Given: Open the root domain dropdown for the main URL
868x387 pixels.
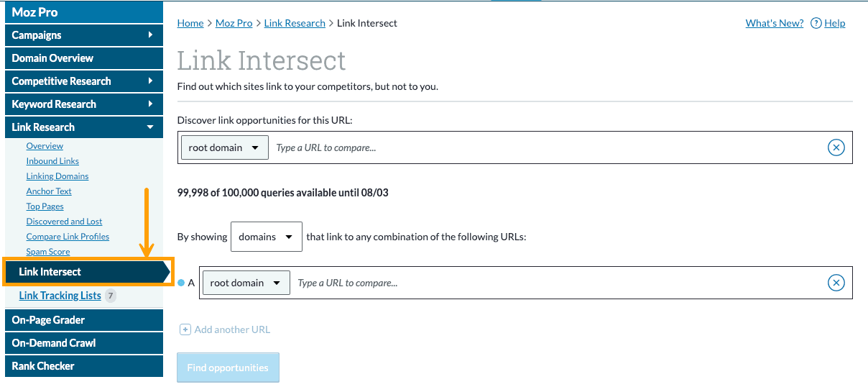Looking at the screenshot, I should pyautogui.click(x=224, y=147).
